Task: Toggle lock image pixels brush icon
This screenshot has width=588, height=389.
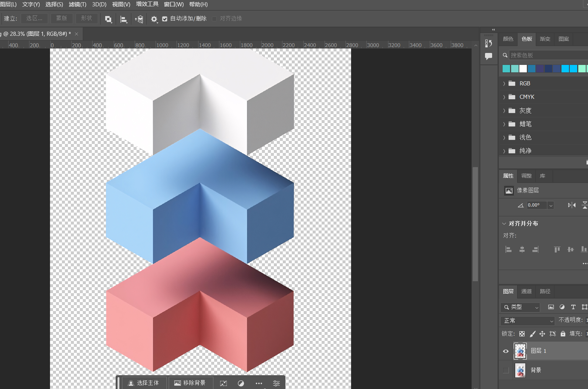Action: (532, 334)
